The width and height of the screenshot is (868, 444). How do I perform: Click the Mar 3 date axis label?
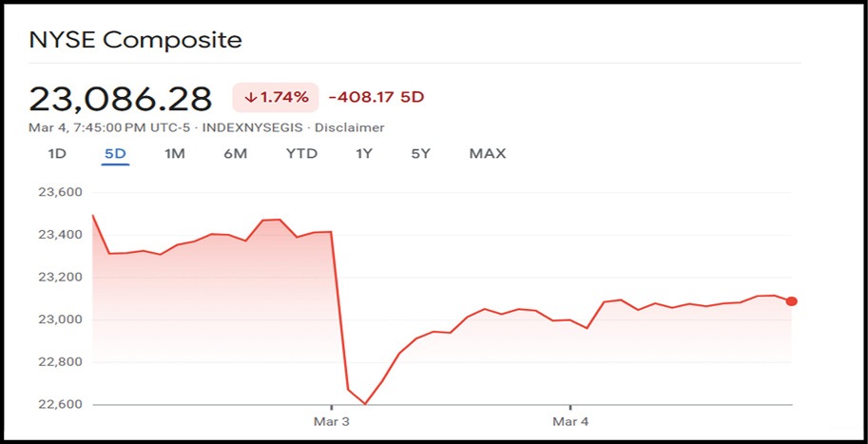(331, 421)
